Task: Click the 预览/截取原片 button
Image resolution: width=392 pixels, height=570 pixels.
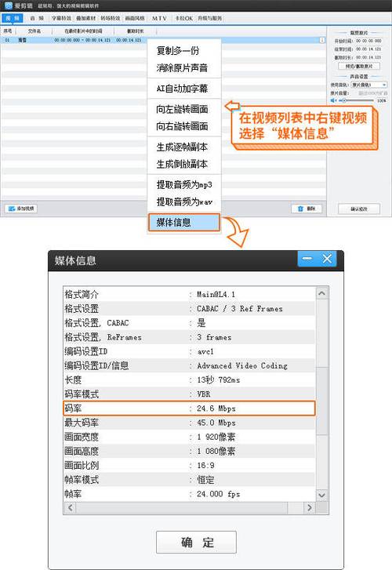Action: tap(359, 66)
